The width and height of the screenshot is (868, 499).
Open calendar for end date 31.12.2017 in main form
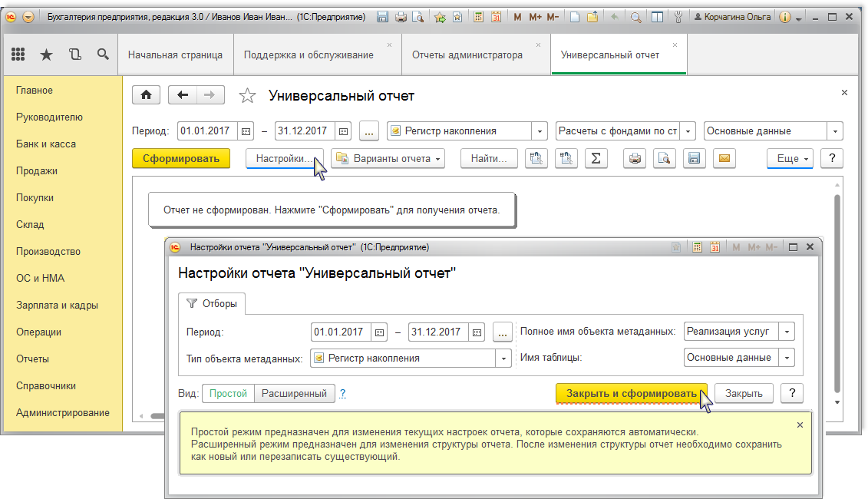[x=343, y=131]
